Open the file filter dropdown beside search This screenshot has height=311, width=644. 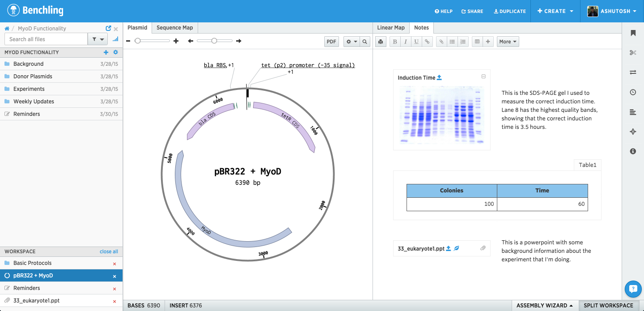pyautogui.click(x=97, y=39)
